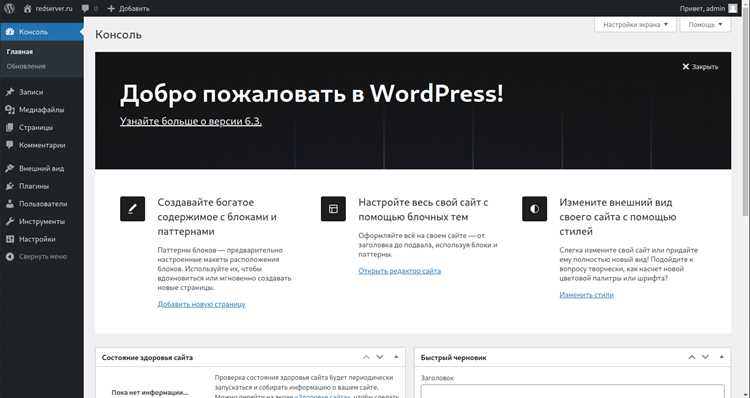The height and width of the screenshot is (398, 750).
Task: Click the Настройки sidebar settings icon
Action: [10, 239]
